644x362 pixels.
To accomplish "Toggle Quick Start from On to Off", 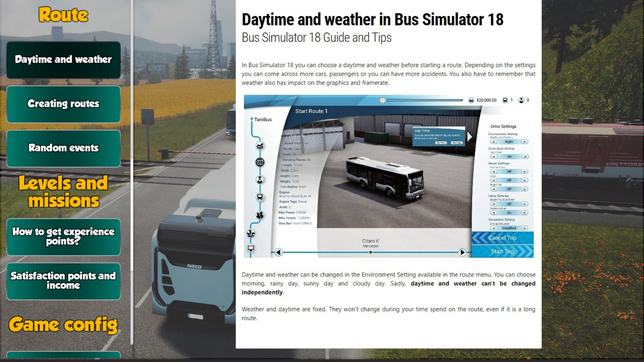I will pyautogui.click(x=525, y=157).
